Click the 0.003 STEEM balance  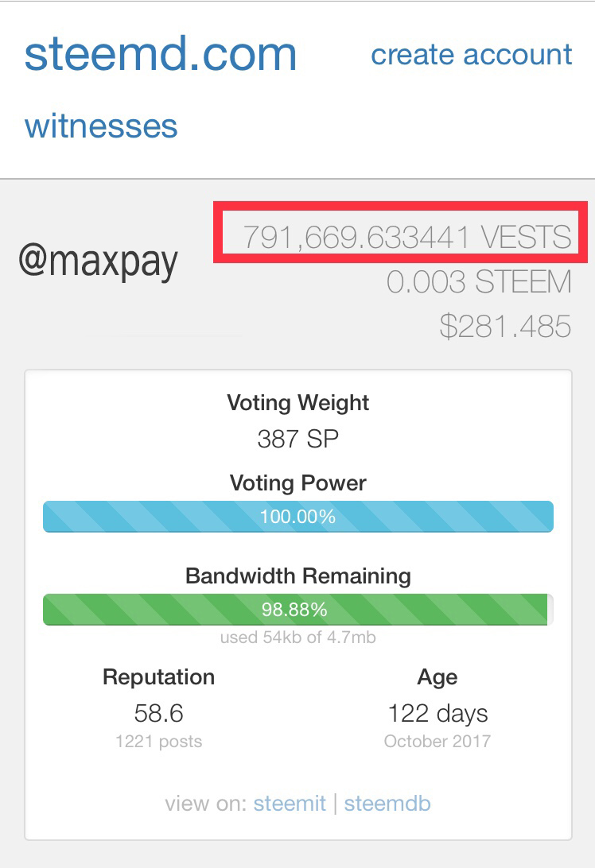coord(479,281)
